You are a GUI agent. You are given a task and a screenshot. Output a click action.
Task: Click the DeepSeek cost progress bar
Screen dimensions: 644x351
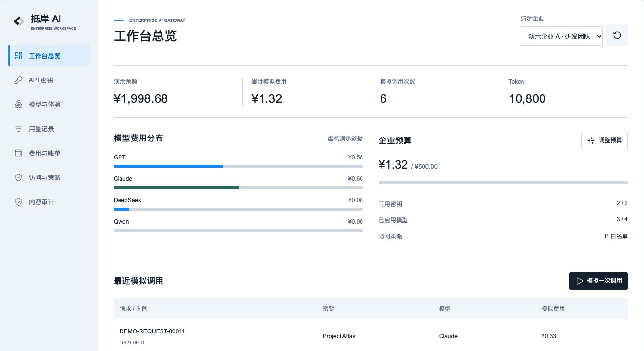tap(238, 209)
